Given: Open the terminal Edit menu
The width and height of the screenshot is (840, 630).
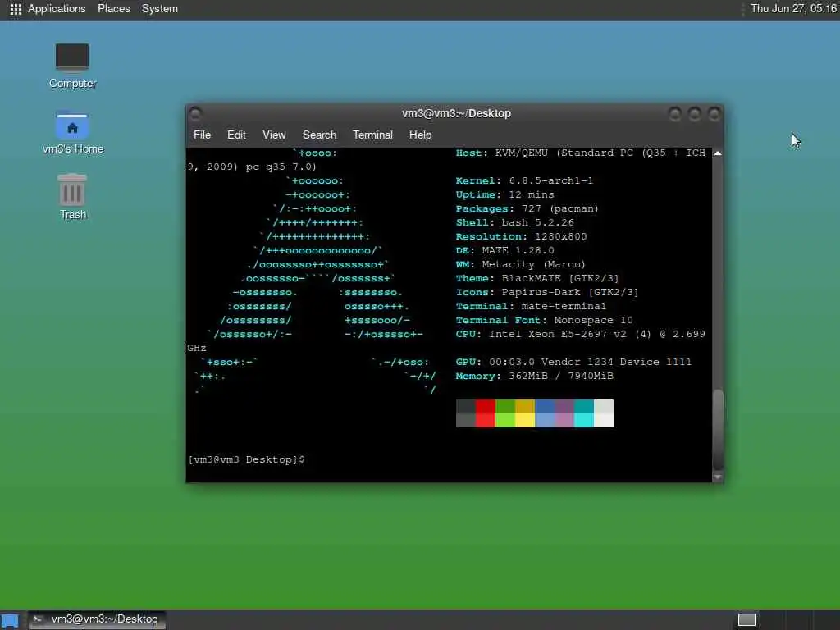Looking at the screenshot, I should (x=236, y=135).
